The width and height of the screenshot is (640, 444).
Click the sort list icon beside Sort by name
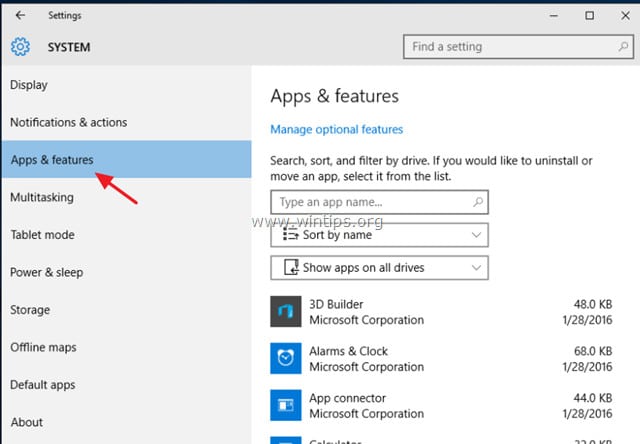pyautogui.click(x=291, y=235)
